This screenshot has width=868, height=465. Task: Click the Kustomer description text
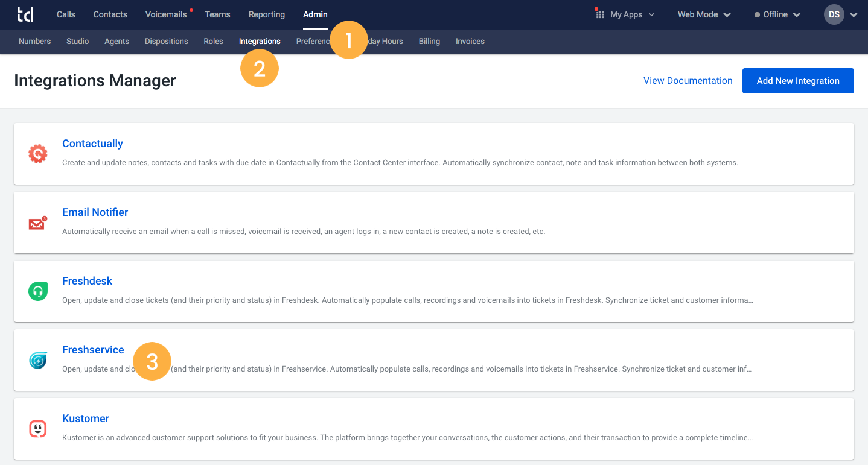[407, 438]
